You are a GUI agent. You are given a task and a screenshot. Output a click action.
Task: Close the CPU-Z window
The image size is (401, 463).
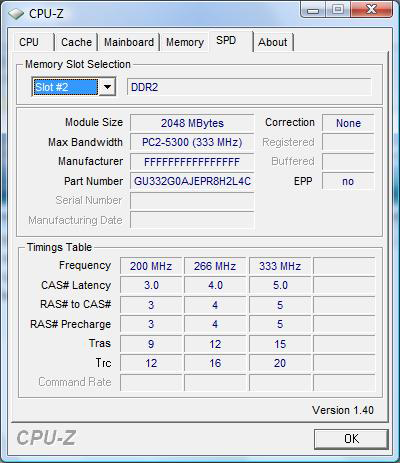click(371, 10)
